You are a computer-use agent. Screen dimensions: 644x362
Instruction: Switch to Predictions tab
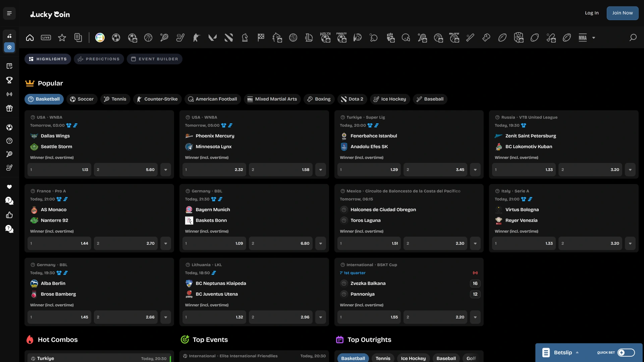[x=99, y=59]
